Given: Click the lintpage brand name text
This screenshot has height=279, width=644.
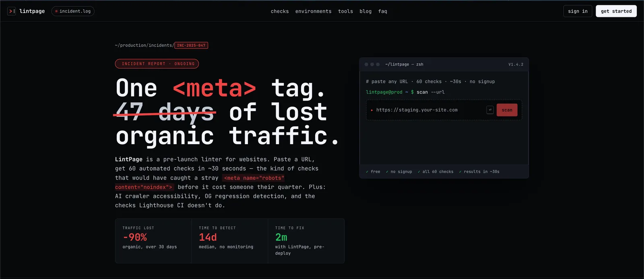Looking at the screenshot, I should (x=32, y=11).
